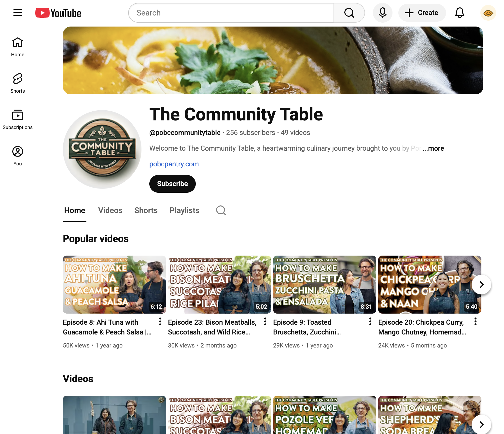Screen dimensions: 504x434
Task: Open the channel search magnifier
Action: tap(221, 210)
